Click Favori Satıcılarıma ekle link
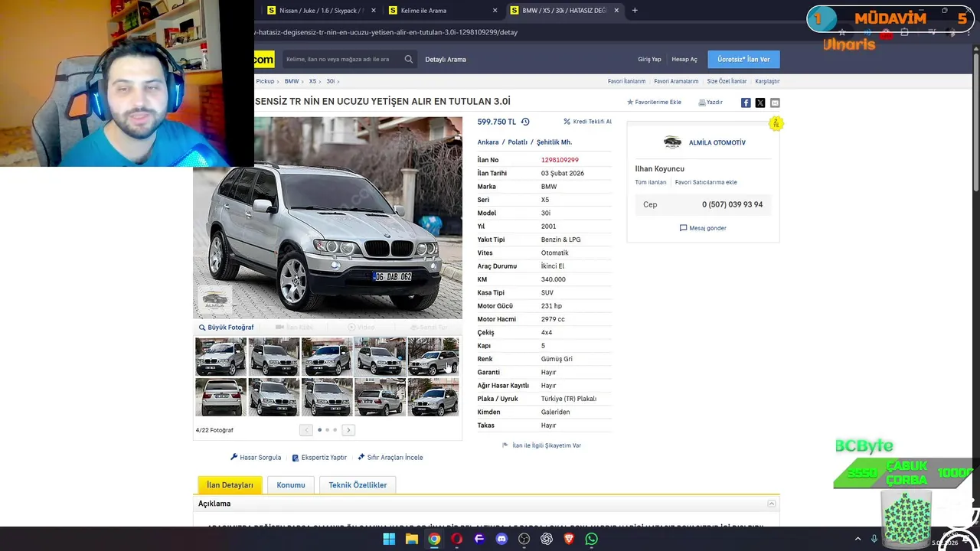The image size is (980, 551). pos(706,182)
